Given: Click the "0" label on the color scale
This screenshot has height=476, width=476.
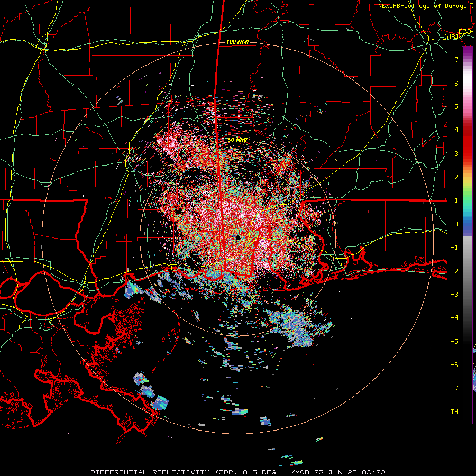Looking at the screenshot, I should coord(456,224).
